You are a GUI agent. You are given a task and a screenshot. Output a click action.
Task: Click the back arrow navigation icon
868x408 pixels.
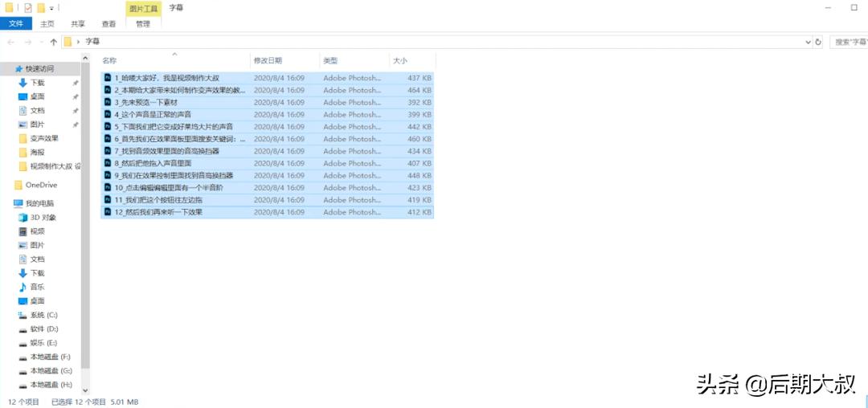pos(12,42)
